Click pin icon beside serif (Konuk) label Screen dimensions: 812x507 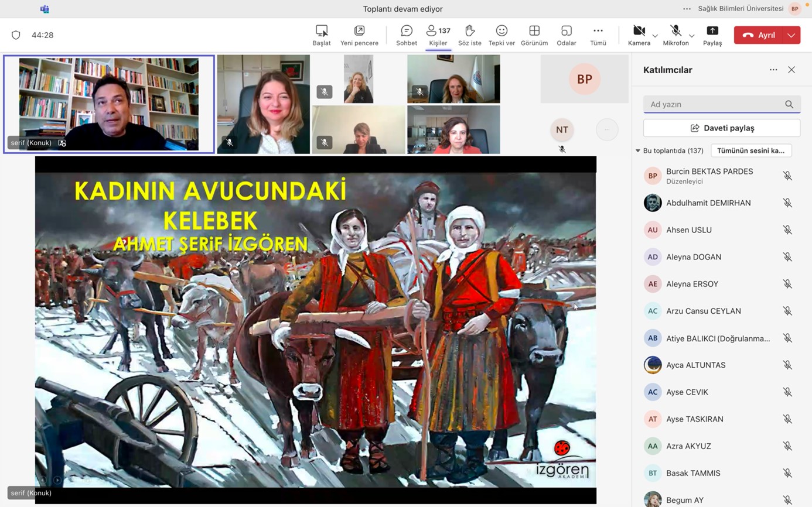pos(62,143)
